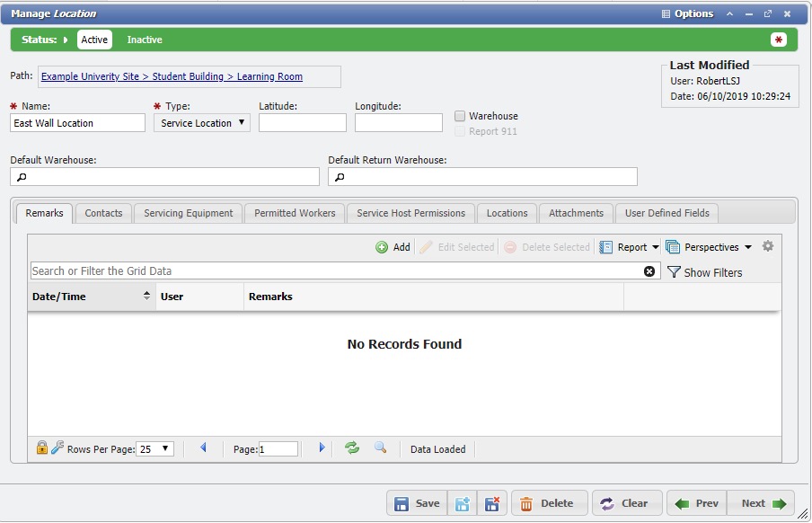Switch to the Servicing Equipment tab
The width and height of the screenshot is (812, 523).
pyautogui.click(x=188, y=213)
